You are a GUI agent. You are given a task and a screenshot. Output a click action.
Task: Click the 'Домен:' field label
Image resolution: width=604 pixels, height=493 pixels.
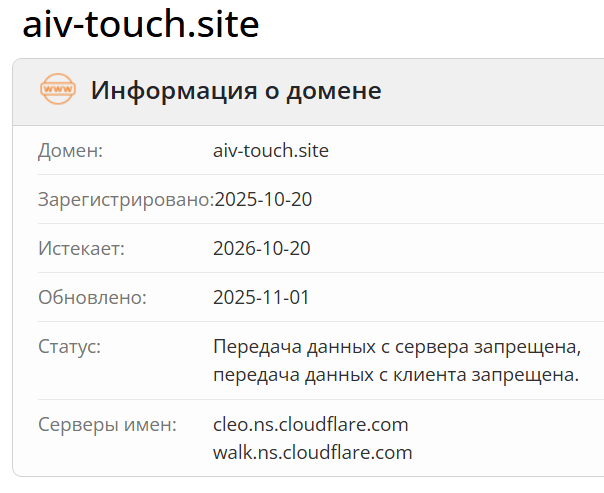click(70, 151)
